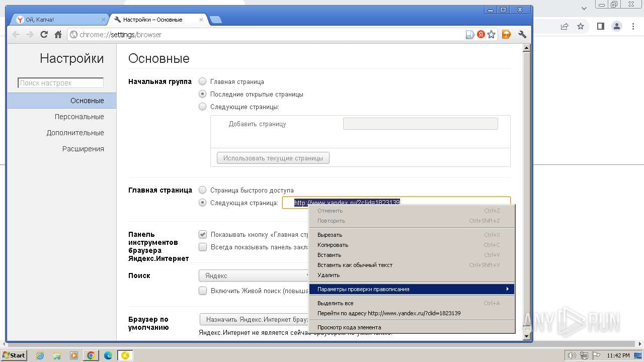
Task: Open 'Персональные' settings section
Action: (x=61, y=117)
